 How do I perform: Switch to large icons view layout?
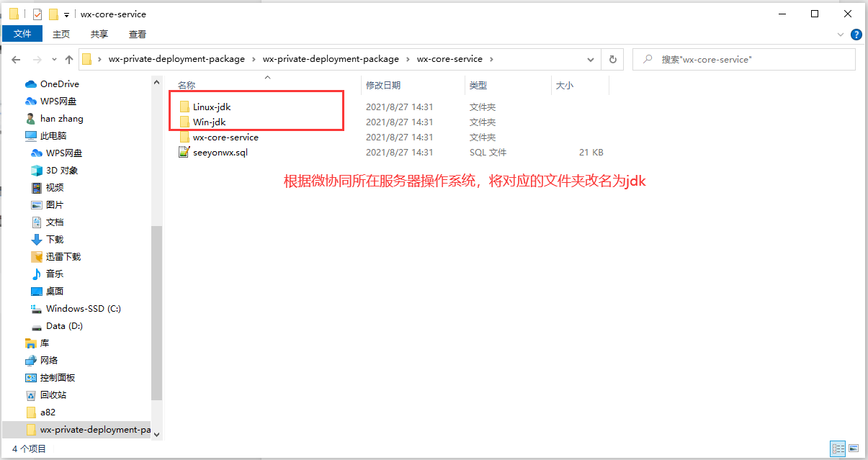[853, 448]
